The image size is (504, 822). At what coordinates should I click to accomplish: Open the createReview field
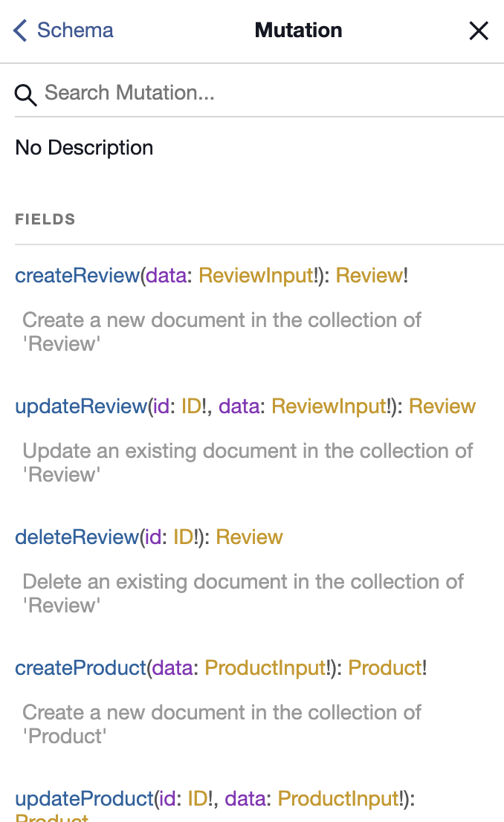click(77, 275)
